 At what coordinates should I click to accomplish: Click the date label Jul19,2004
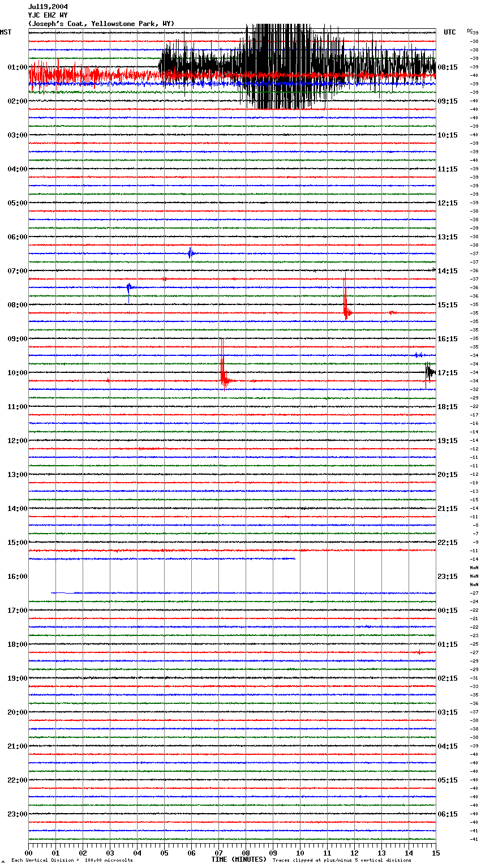tap(48, 7)
